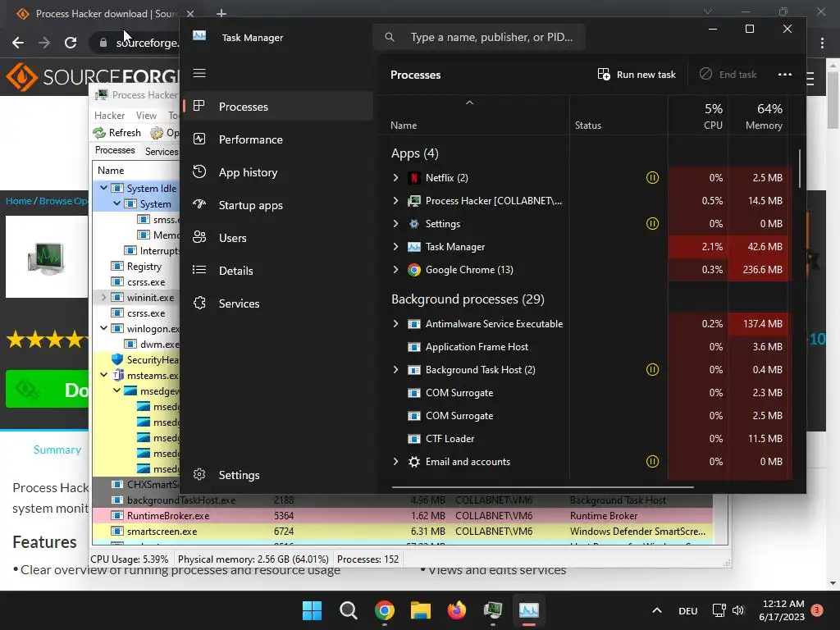Open Firefox from the taskbar

tap(456, 610)
